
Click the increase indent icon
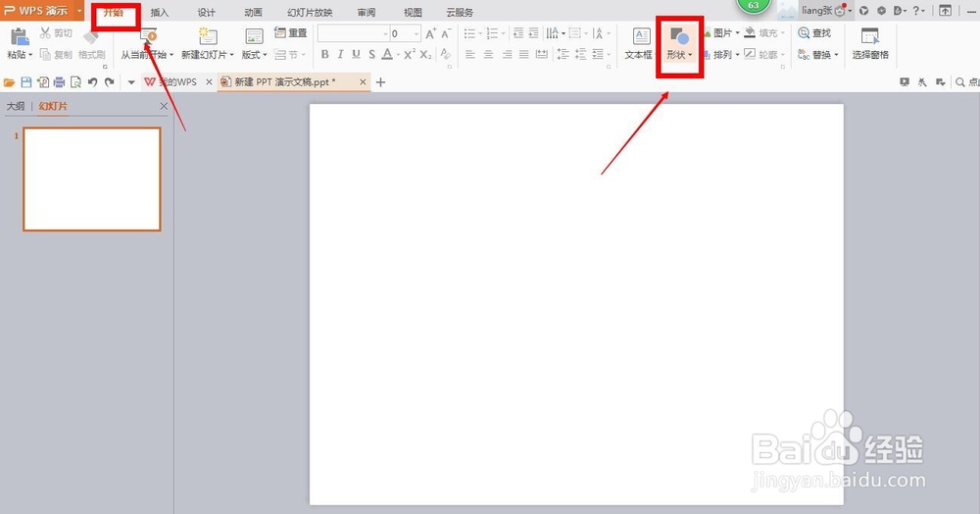[x=533, y=33]
